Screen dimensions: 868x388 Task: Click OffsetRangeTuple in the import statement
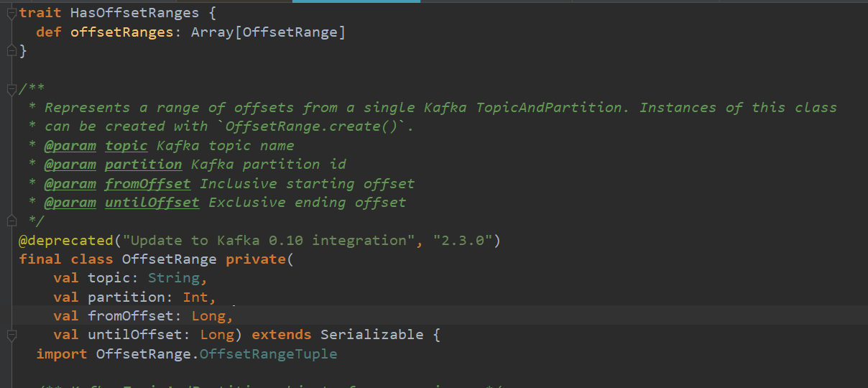pyautogui.click(x=268, y=354)
